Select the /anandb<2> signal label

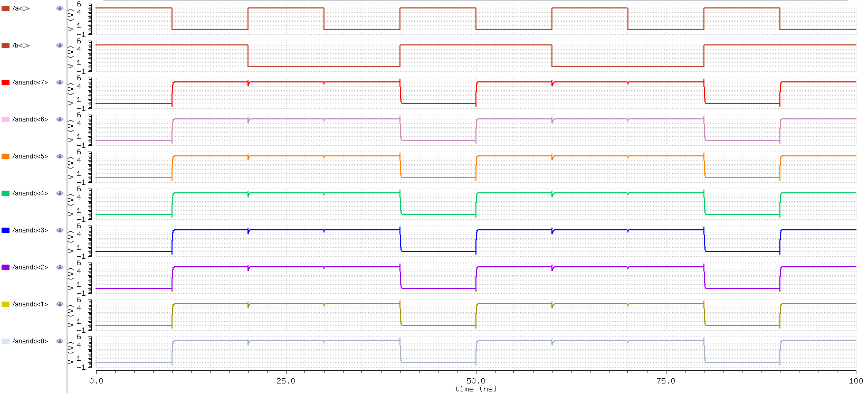[x=30, y=267]
